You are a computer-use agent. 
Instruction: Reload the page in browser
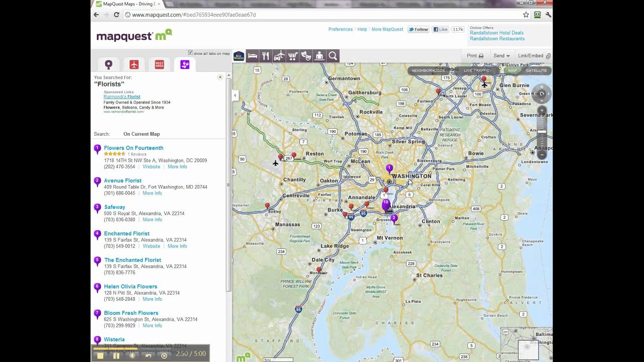116,15
